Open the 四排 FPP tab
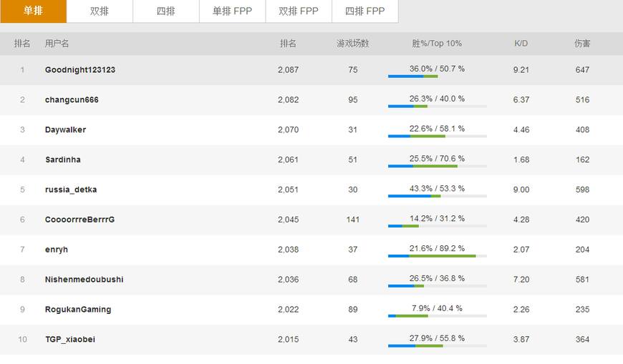The image size is (623, 364). [x=364, y=11]
